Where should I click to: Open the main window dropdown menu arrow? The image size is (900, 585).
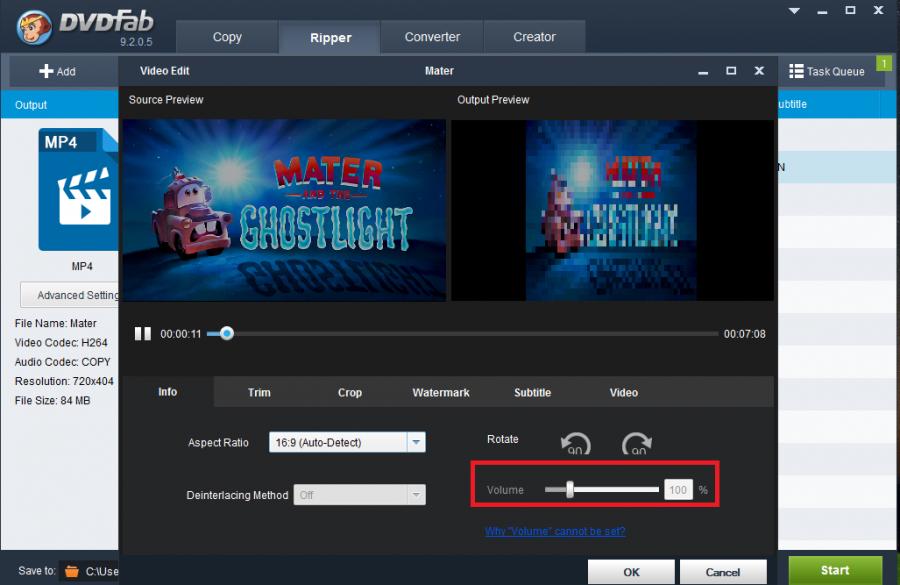[x=794, y=10]
